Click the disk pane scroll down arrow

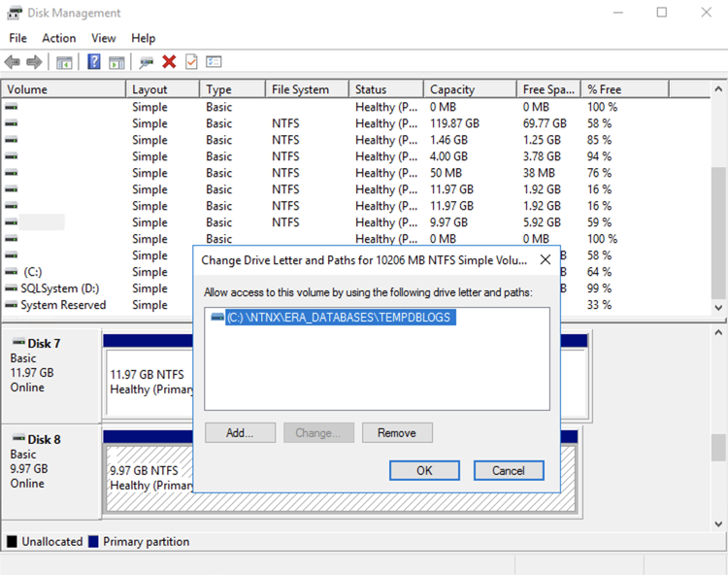coord(718,524)
